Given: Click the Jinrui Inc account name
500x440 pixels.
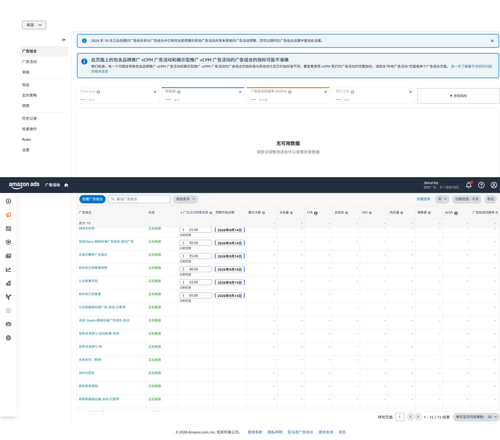Looking at the screenshot, I should [x=431, y=183].
